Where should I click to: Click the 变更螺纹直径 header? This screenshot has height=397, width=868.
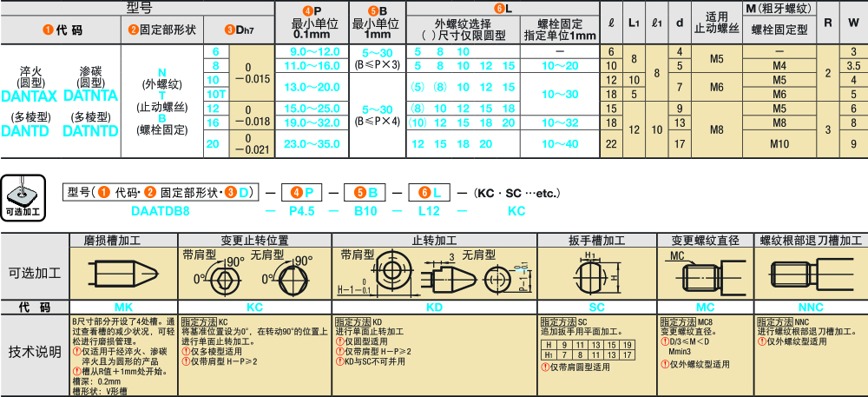[x=705, y=240]
